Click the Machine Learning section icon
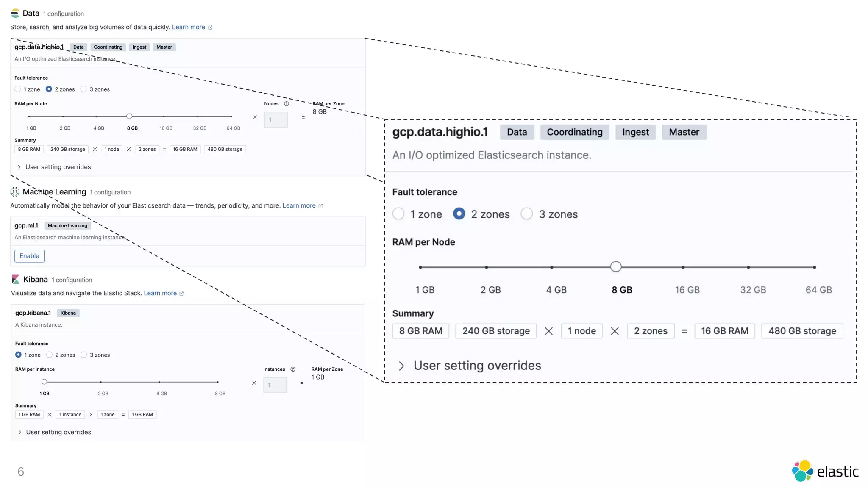Image resolution: width=868 pixels, height=488 pixels. pyautogui.click(x=15, y=192)
